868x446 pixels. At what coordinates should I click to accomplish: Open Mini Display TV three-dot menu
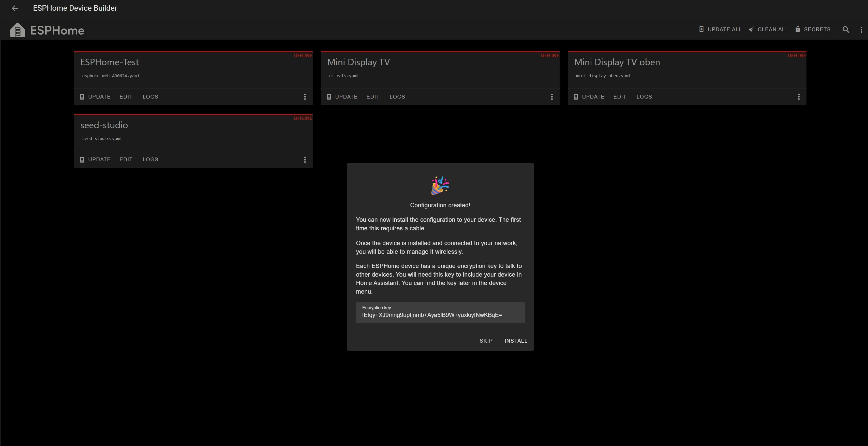(x=552, y=97)
